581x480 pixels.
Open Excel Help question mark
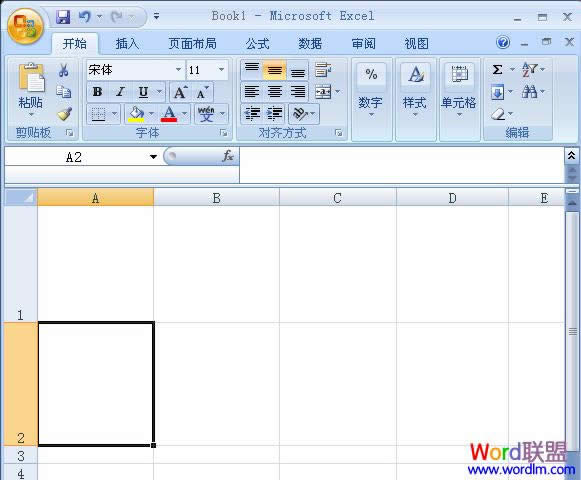point(503,43)
